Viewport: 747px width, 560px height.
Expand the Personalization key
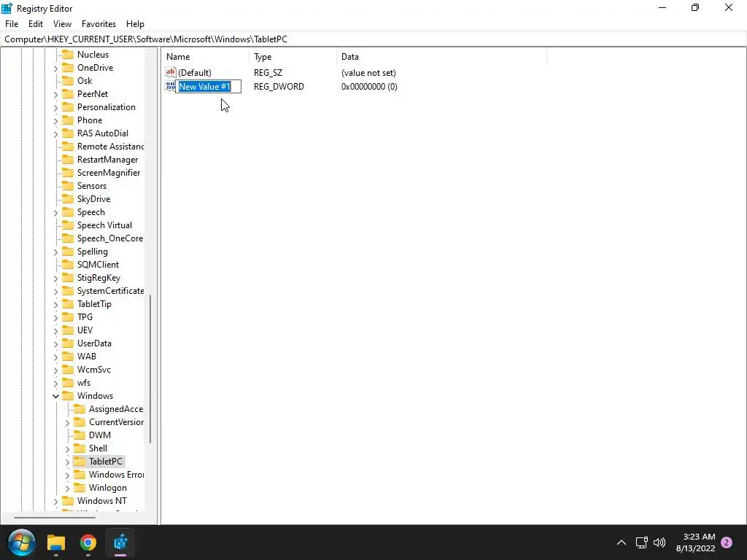55,108
